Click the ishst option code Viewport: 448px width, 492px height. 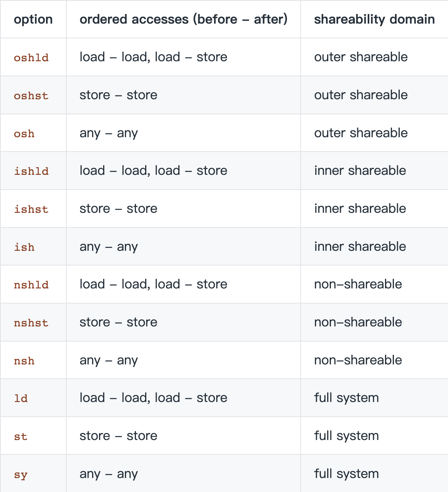coord(31,209)
